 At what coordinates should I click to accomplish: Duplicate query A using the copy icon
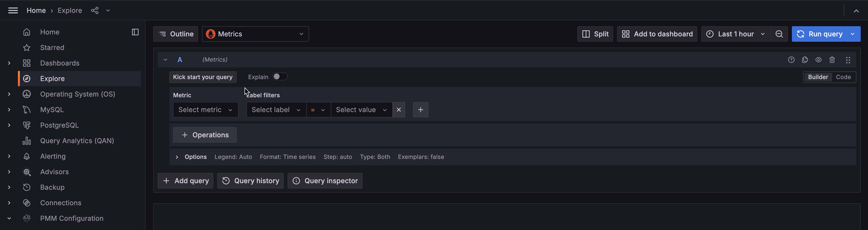805,59
